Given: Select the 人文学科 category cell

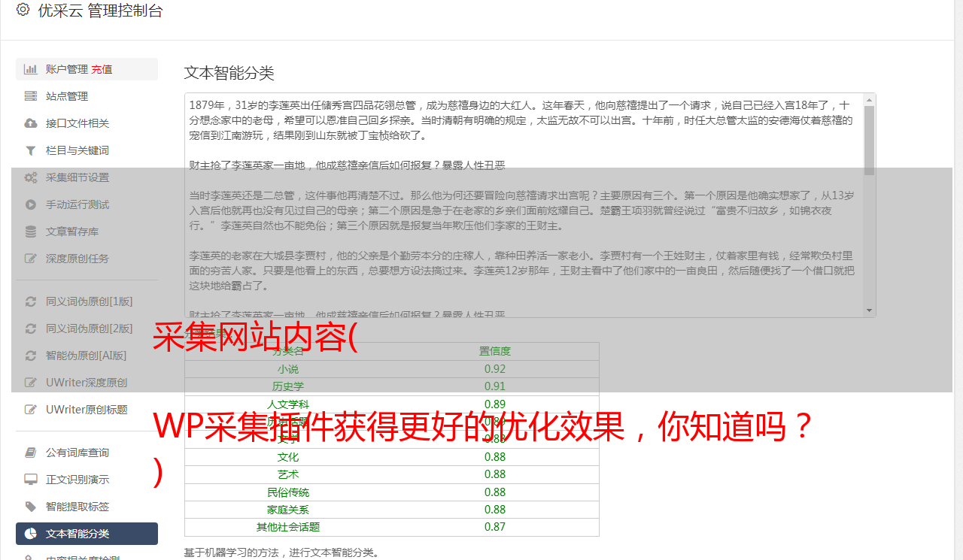Looking at the screenshot, I should (288, 404).
